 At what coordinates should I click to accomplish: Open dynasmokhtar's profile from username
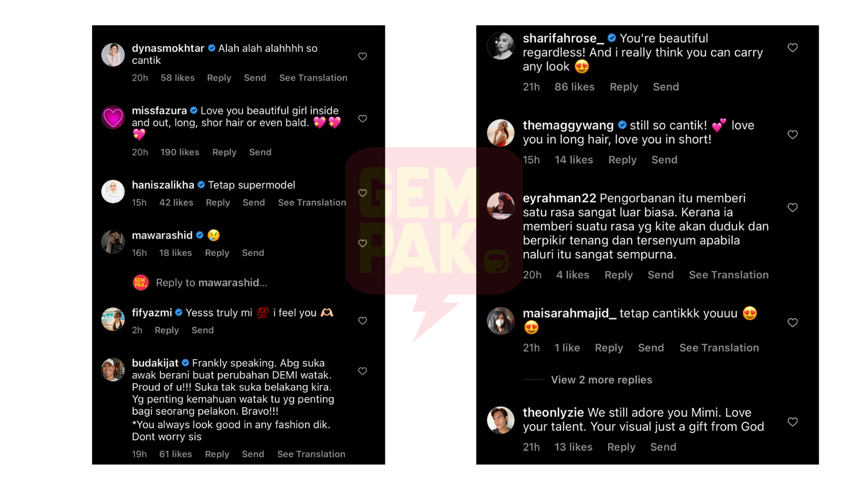coord(168,48)
